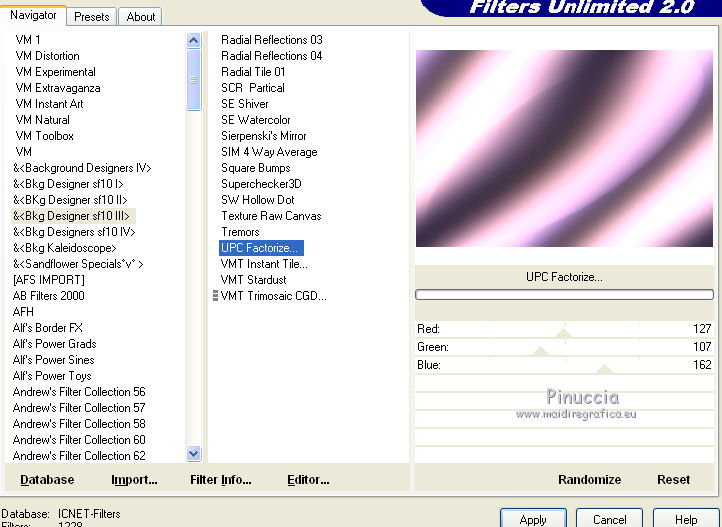This screenshot has width=722, height=527.
Task: Select VM 1 category
Action: pyautogui.click(x=28, y=40)
